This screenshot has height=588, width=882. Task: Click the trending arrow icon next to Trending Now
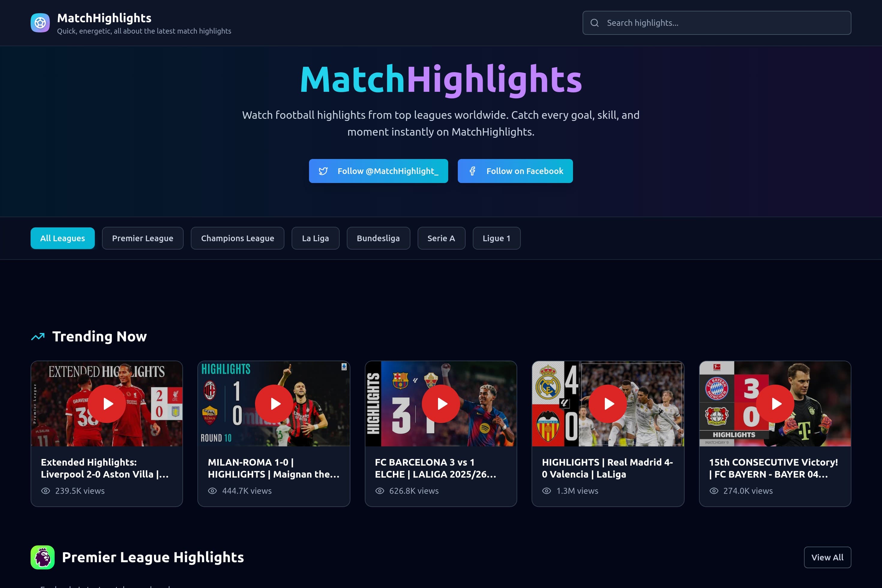38,336
